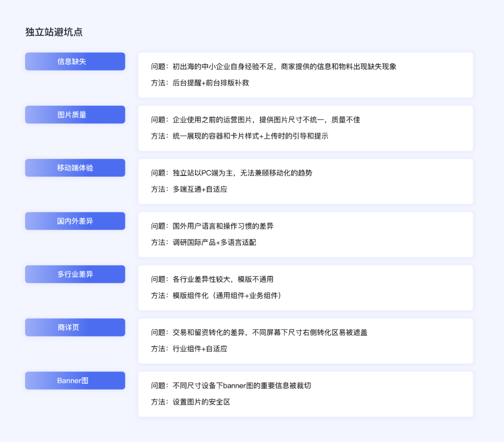Select the 多行业差异 label
This screenshot has height=442, width=504.
point(75,274)
